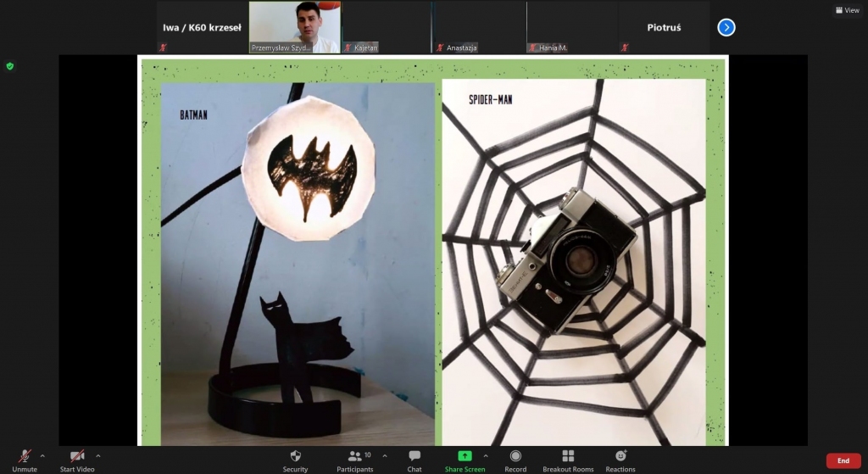This screenshot has height=474, width=868.
Task: Select the Hania M. participant tile
Action: pyautogui.click(x=572, y=27)
